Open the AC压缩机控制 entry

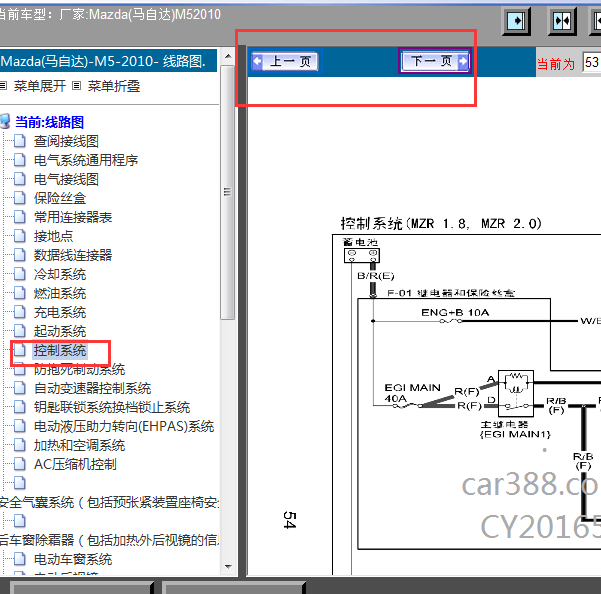[x=75, y=464]
